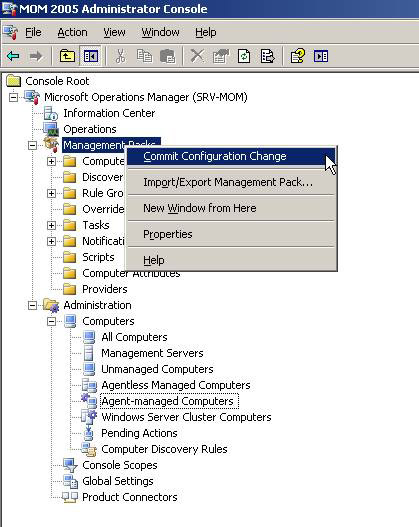Click the Refresh toolbar icon
The image size is (419, 527).
coord(244,56)
